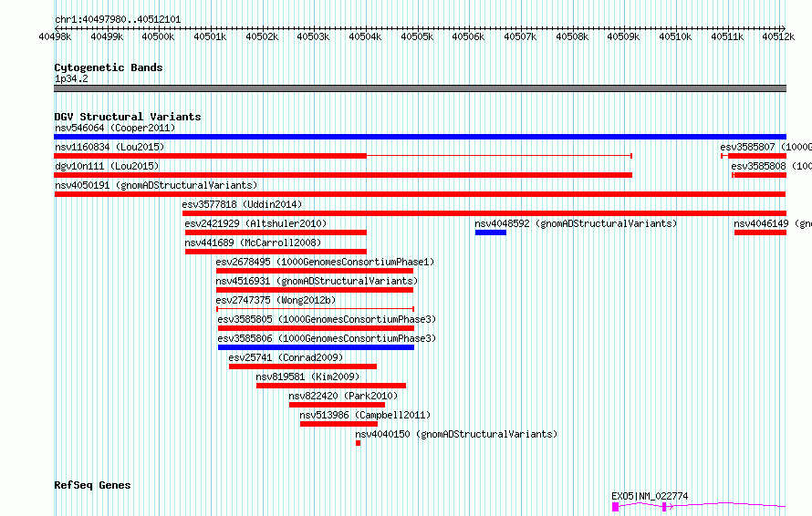Image resolution: width=812 pixels, height=516 pixels.
Task: Click the blue nsv4048592 variant bar
Action: pyautogui.click(x=491, y=232)
